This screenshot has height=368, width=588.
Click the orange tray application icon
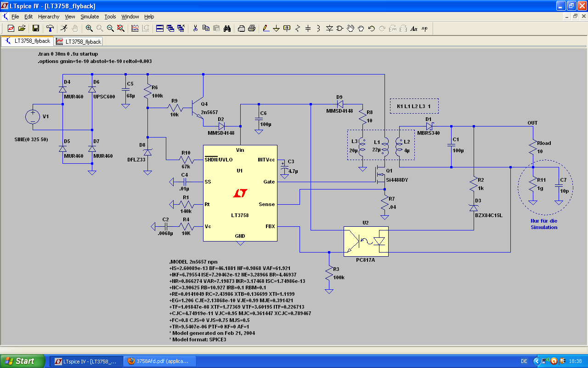pyautogui.click(x=554, y=361)
